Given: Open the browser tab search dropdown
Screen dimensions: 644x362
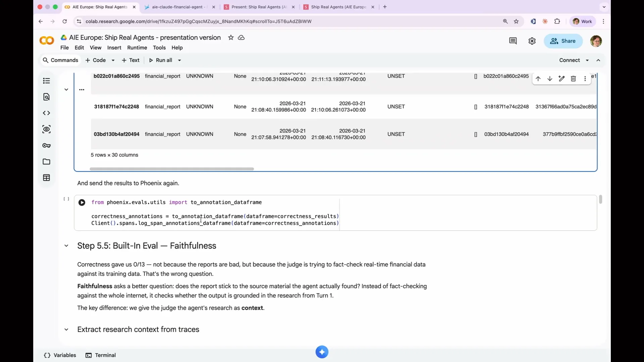Looking at the screenshot, I should click(604, 7).
